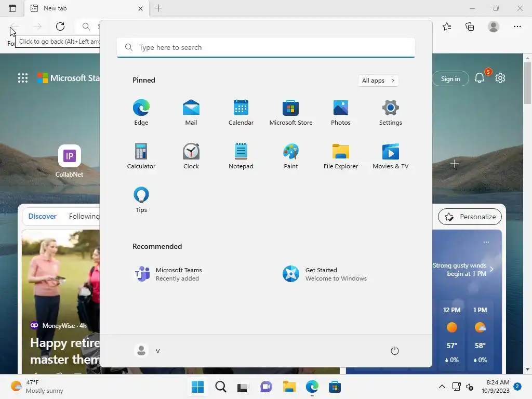
Task: Click the Windows Start button on taskbar
Action: pyautogui.click(x=197, y=387)
